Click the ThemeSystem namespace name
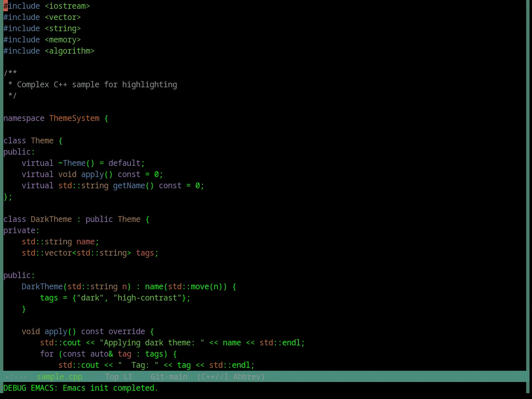 (x=74, y=118)
